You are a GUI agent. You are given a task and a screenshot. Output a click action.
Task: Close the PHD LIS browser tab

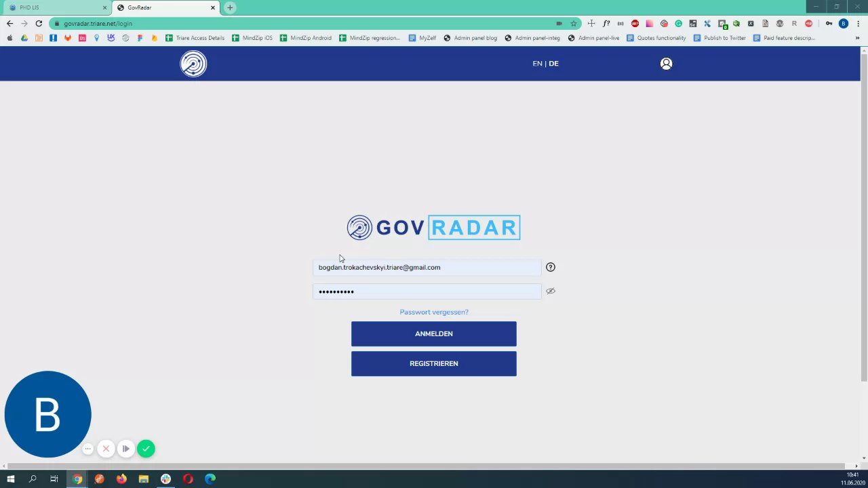point(105,7)
